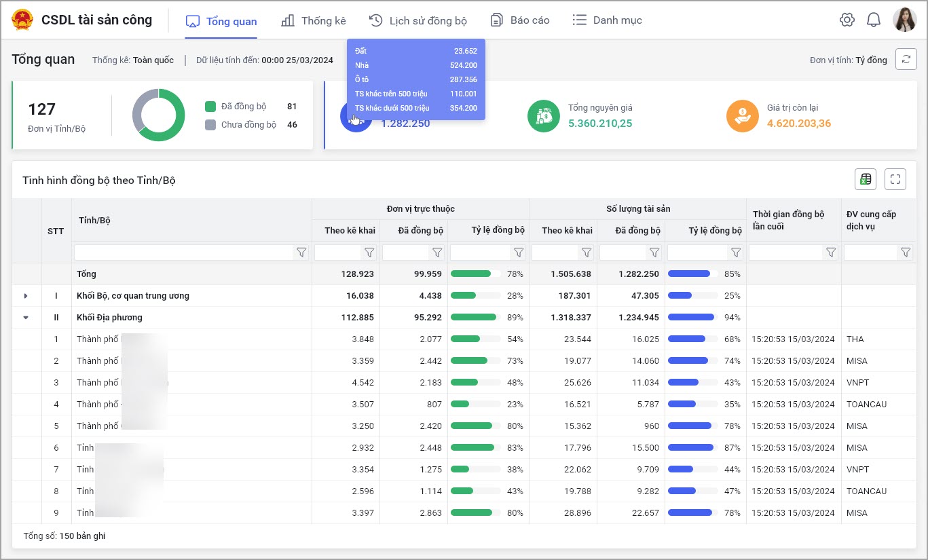Open the Danh mục menu

point(607,21)
